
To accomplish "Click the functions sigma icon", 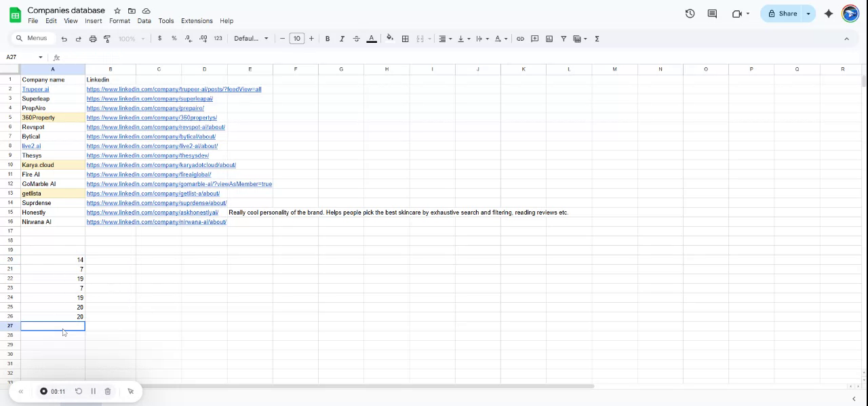I will pyautogui.click(x=597, y=39).
